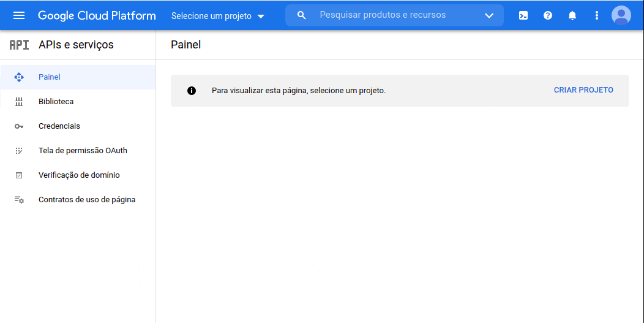This screenshot has width=644, height=323.
Task: Open Tela de permissão OAuth menu item
Action: click(78, 151)
